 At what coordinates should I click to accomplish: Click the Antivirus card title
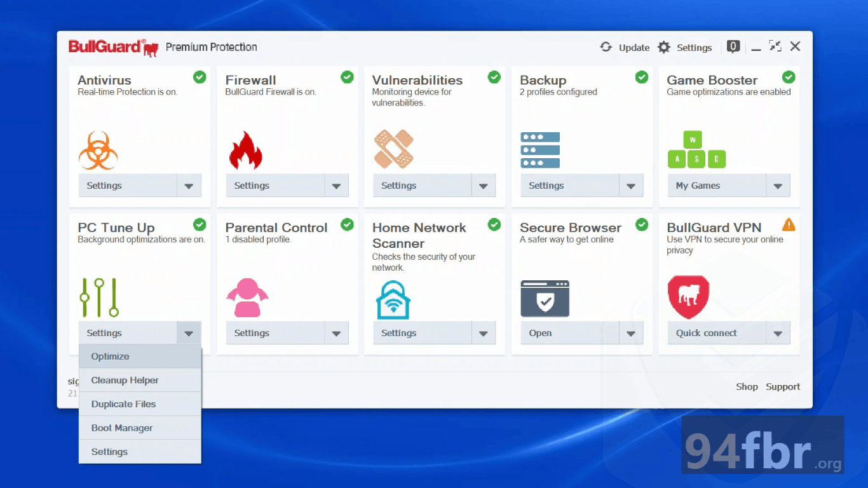click(104, 80)
